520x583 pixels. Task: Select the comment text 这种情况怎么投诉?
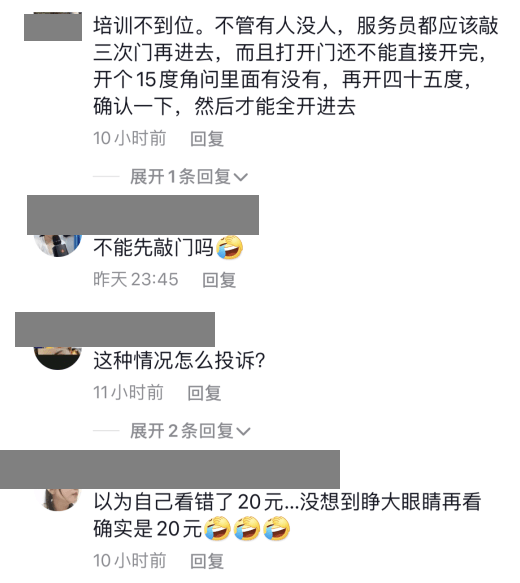(179, 360)
